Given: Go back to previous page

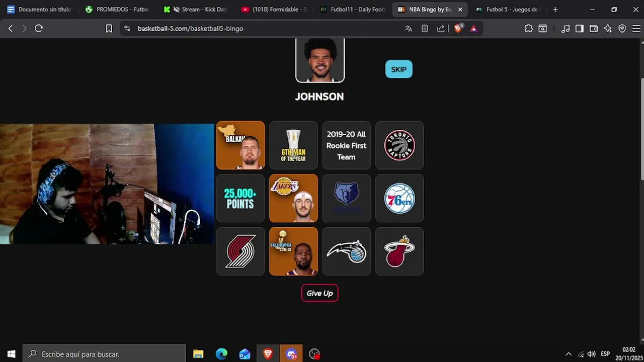Looking at the screenshot, I should 11,29.
